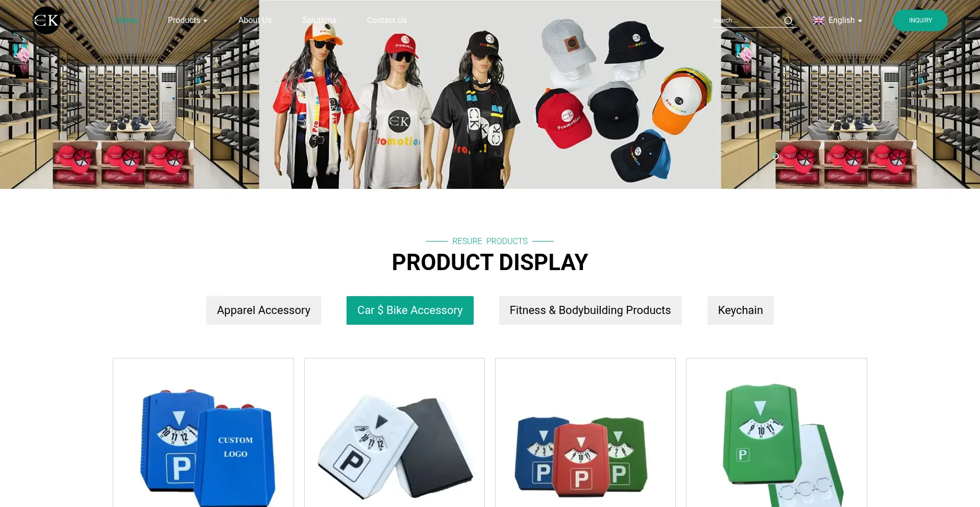This screenshot has width=980, height=507.
Task: Select the Car $ Bike Accessory tab
Action: tap(410, 310)
